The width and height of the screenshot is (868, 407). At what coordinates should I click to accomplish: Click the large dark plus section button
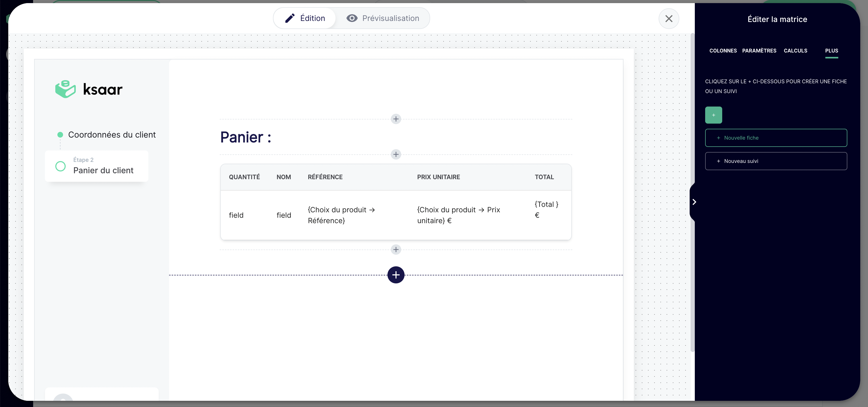point(395,275)
